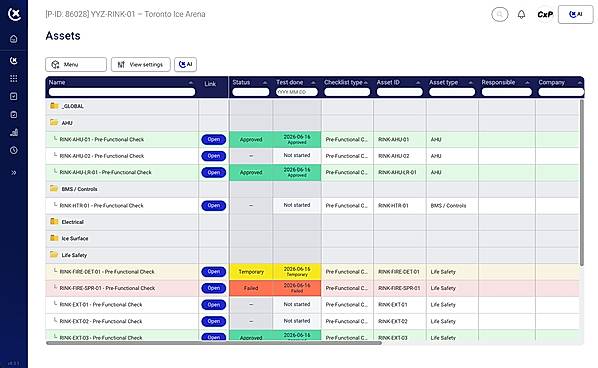The image size is (598, 368).
Task: Sort by Company column arrow
Action: [580, 83]
